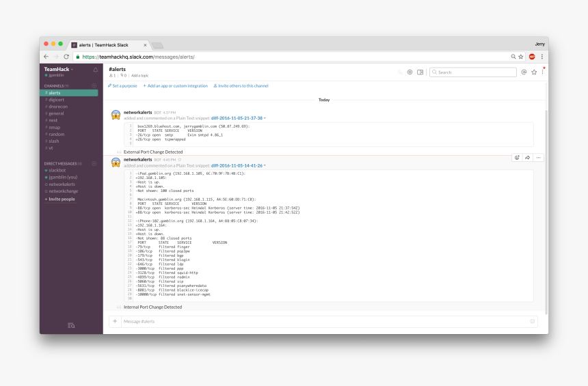Show mentions with the @ icon
The image size is (588, 386).
pos(524,72)
